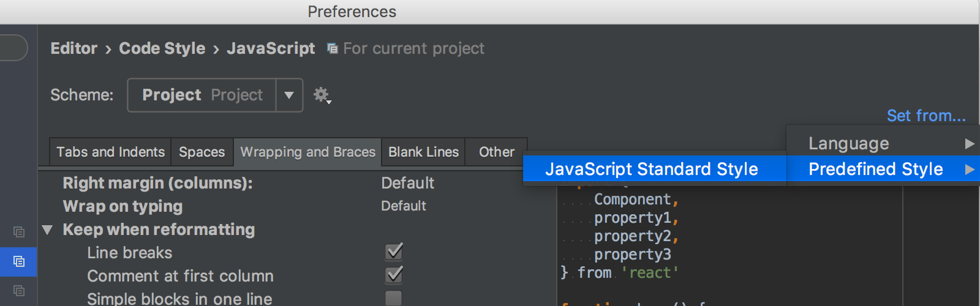
Task: Click the sidebar project icon below the highlighted row
Action: pyautogui.click(x=19, y=291)
